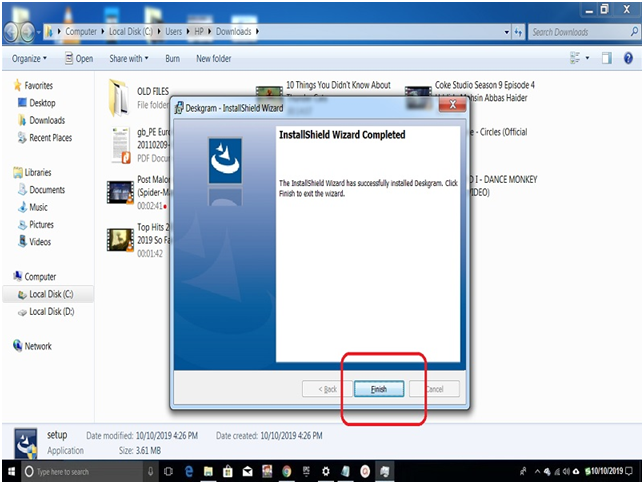Select the OLD FILES folder icon
This screenshot has width=644, height=484.
pyautogui.click(x=118, y=98)
